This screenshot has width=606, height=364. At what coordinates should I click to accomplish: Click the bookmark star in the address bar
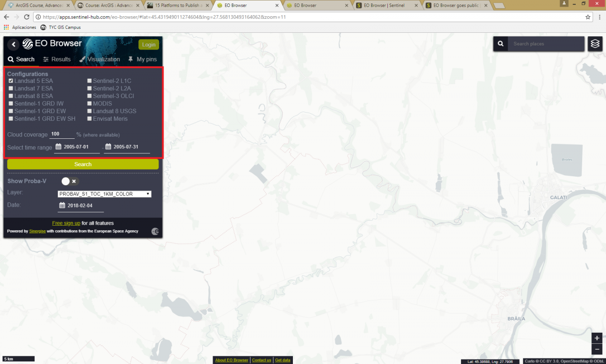[588, 17]
